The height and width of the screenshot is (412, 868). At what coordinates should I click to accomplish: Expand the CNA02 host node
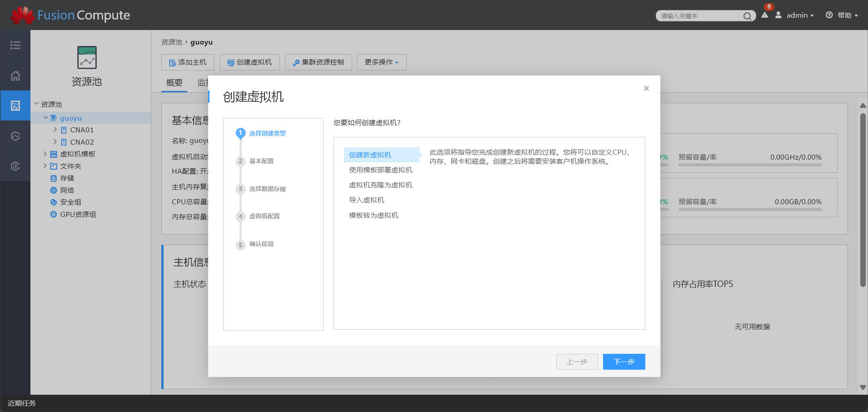coord(55,141)
